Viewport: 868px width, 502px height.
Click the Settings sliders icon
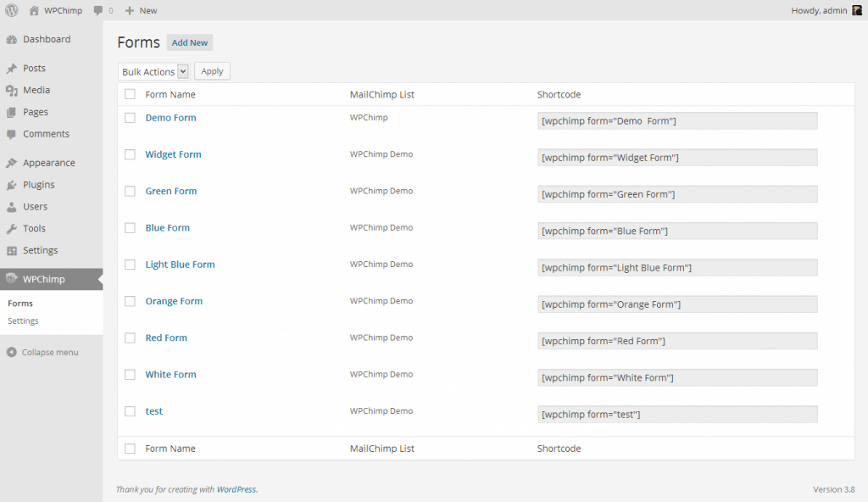coord(12,250)
